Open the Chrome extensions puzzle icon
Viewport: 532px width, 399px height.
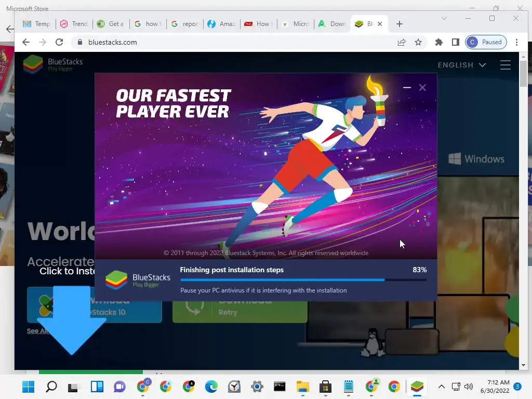(x=438, y=42)
